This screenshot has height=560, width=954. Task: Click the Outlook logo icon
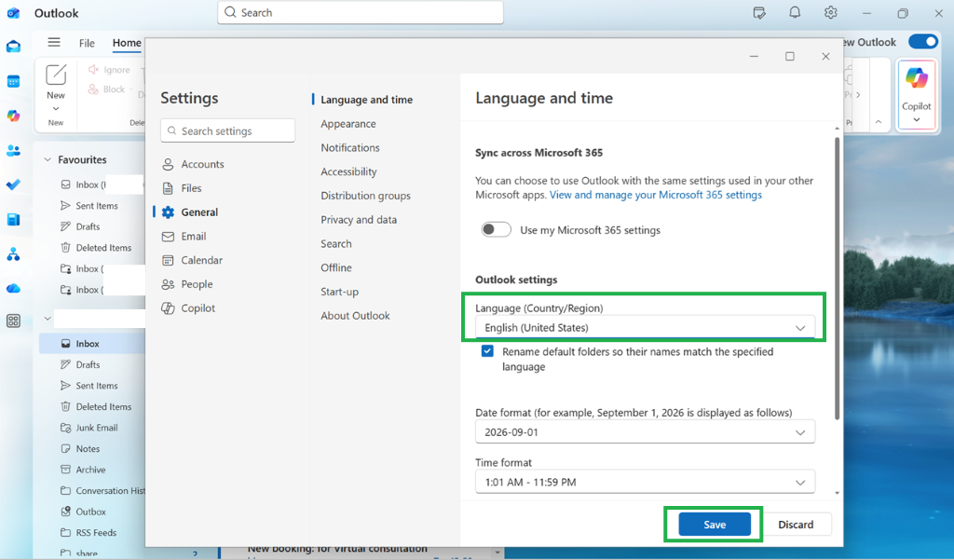13,13
